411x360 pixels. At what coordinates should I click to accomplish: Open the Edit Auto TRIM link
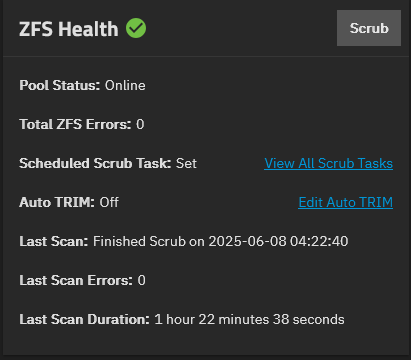coord(346,202)
